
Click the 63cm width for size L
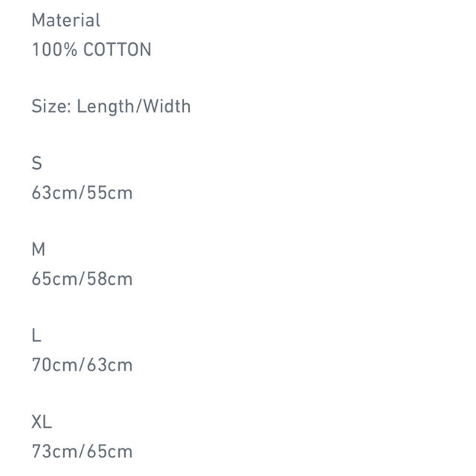click(109, 364)
